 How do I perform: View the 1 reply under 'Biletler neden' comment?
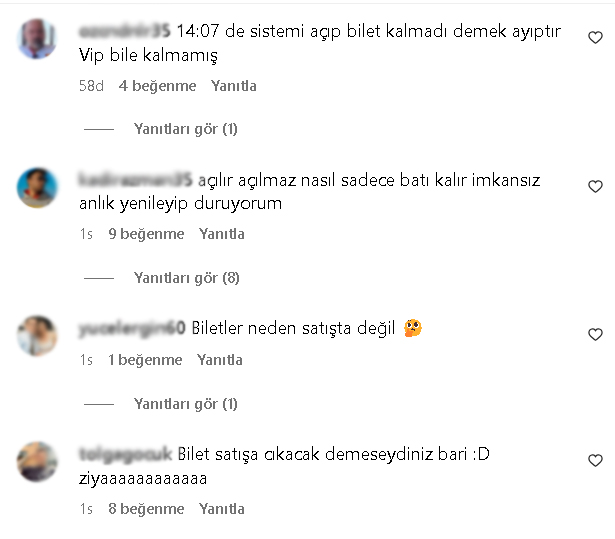(x=186, y=404)
